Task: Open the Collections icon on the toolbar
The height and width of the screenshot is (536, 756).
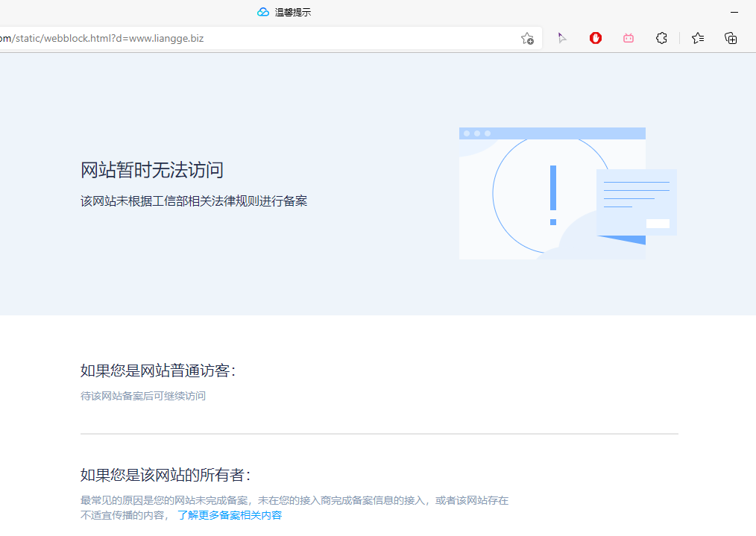Action: (731, 37)
